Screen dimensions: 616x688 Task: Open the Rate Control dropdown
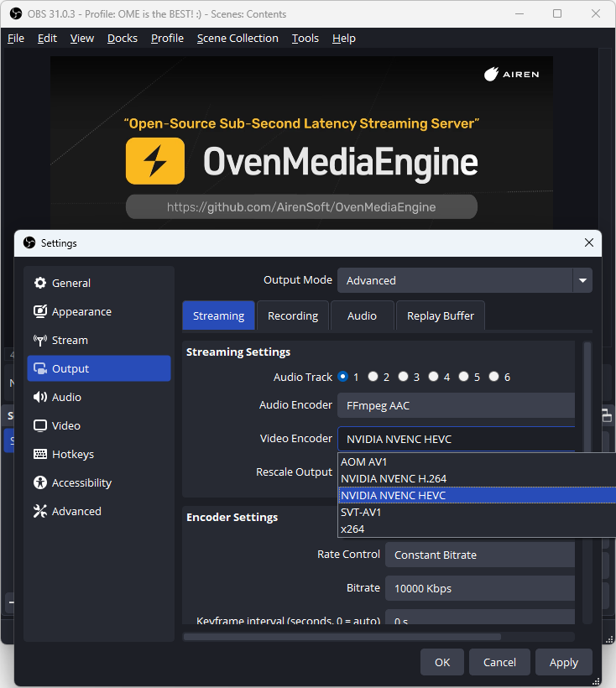480,555
